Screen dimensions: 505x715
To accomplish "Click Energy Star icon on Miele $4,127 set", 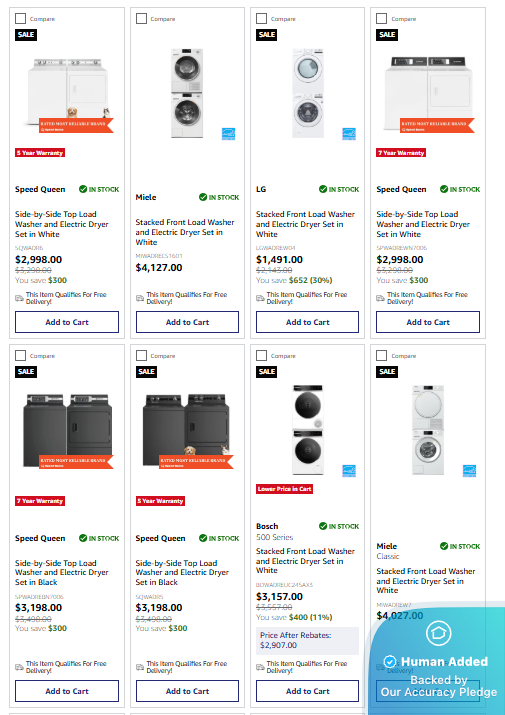I will tap(229, 134).
